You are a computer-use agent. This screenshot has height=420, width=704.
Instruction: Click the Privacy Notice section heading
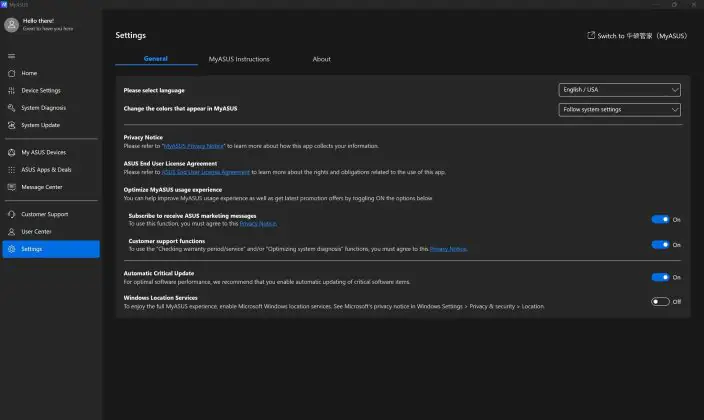[143, 137]
